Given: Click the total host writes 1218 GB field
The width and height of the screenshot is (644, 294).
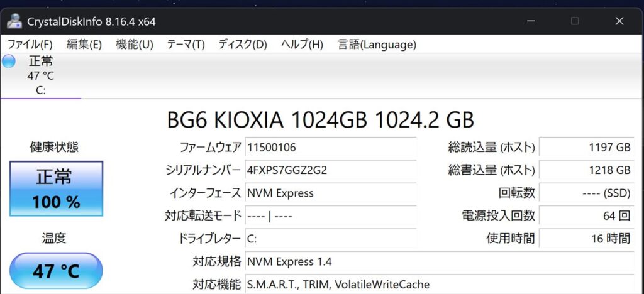Looking at the screenshot, I should click(x=586, y=170).
